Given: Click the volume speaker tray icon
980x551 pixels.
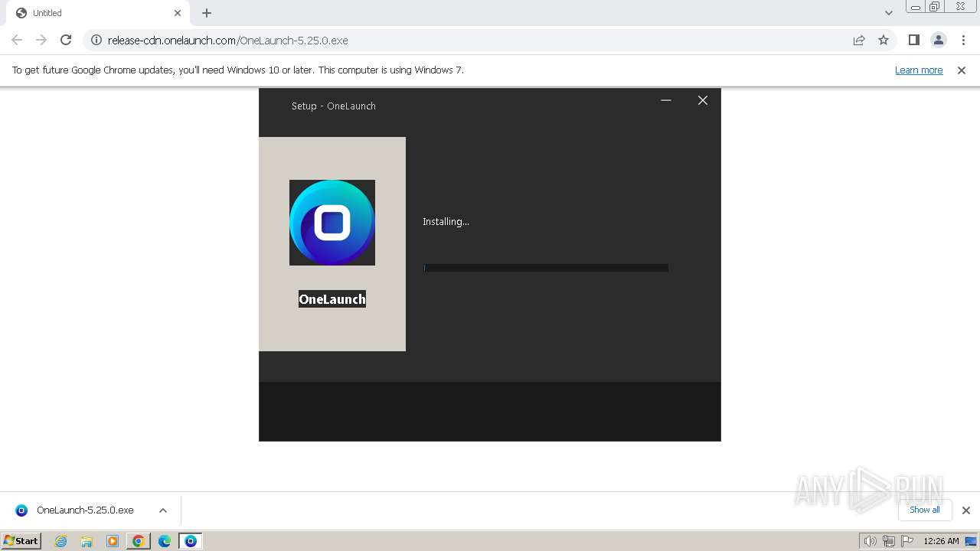Looking at the screenshot, I should [x=870, y=541].
